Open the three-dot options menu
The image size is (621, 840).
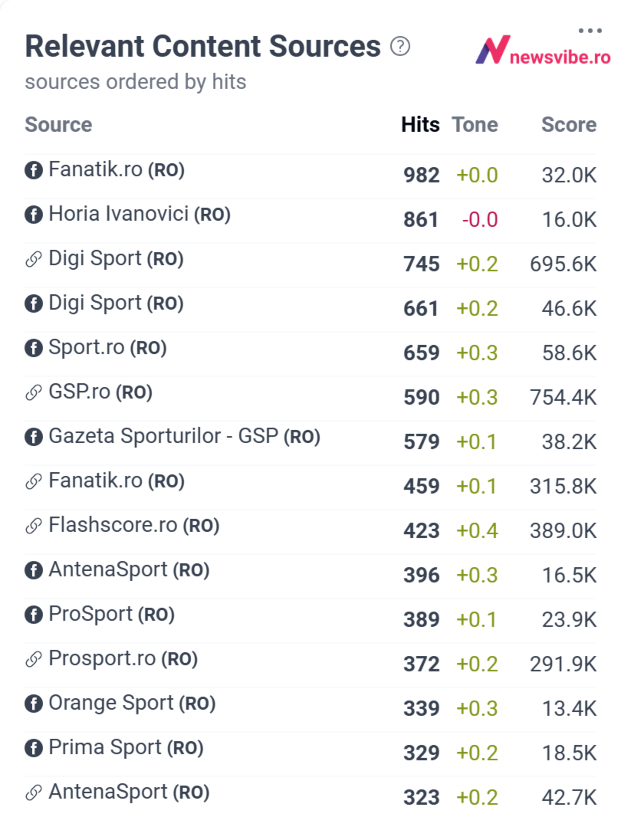point(590,31)
